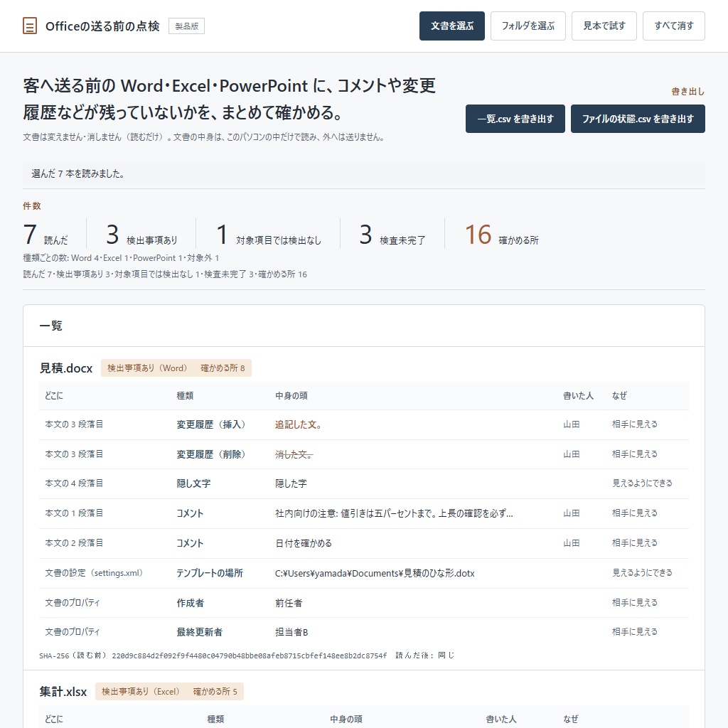
Task: Click the 隠した字 content cell
Action: click(291, 483)
